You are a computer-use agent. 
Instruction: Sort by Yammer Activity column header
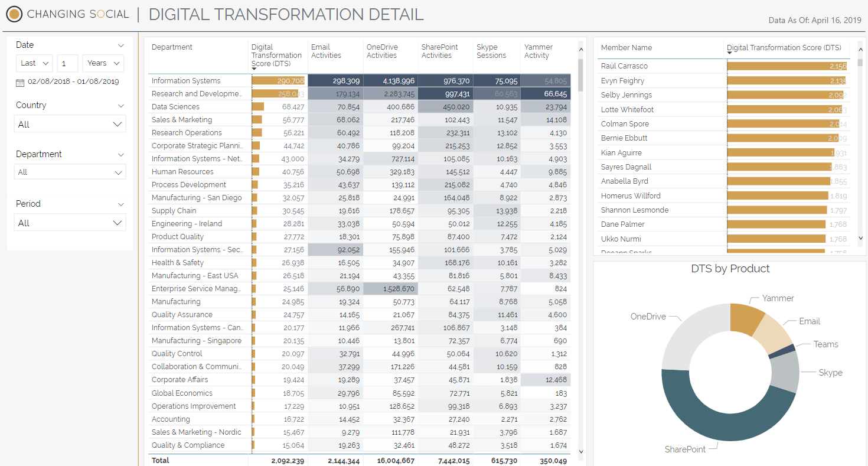click(539, 51)
